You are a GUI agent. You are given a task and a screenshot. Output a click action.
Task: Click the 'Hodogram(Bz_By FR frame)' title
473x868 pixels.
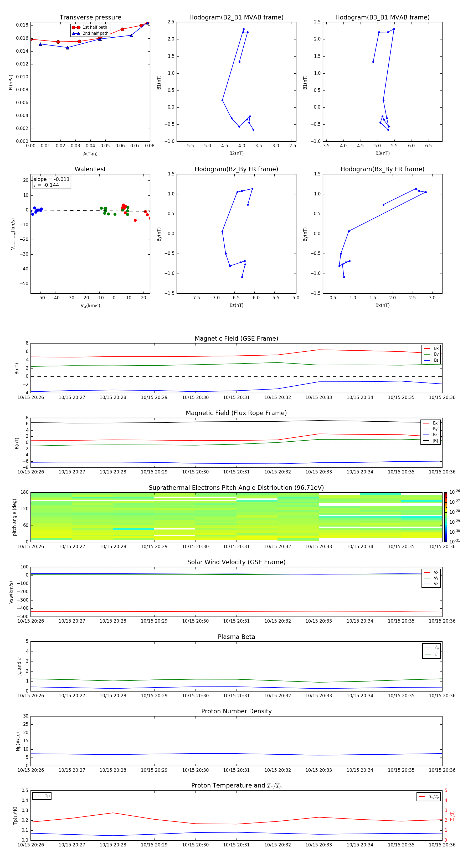click(236, 169)
